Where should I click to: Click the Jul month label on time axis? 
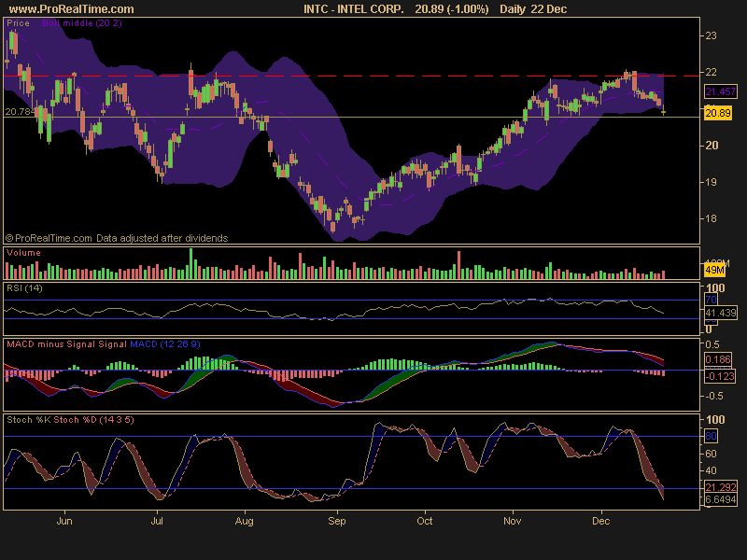[157, 521]
